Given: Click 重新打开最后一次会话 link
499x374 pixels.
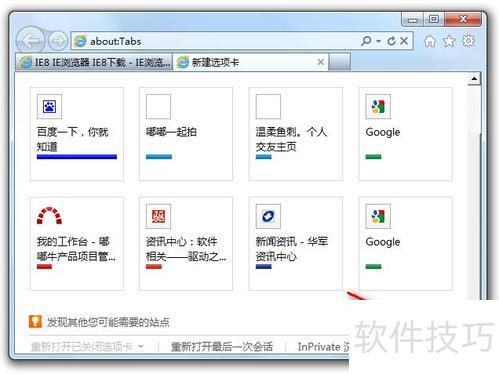Looking at the screenshot, I should pos(222,347).
